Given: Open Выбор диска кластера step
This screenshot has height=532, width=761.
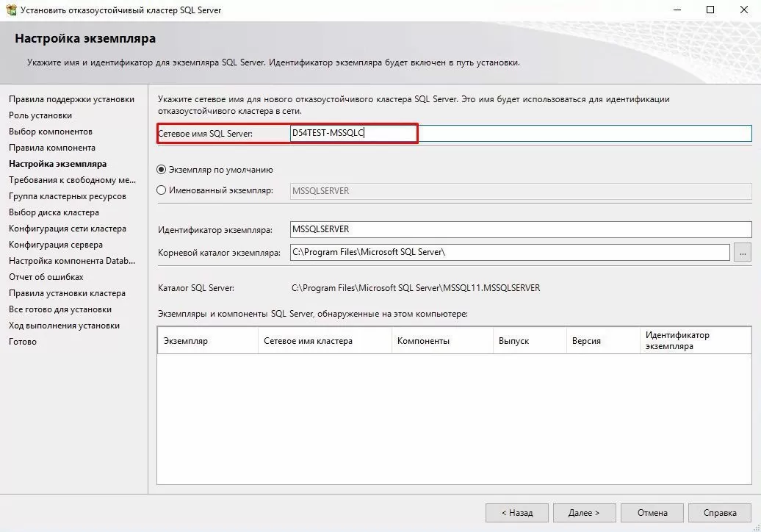Looking at the screenshot, I should (x=54, y=212).
